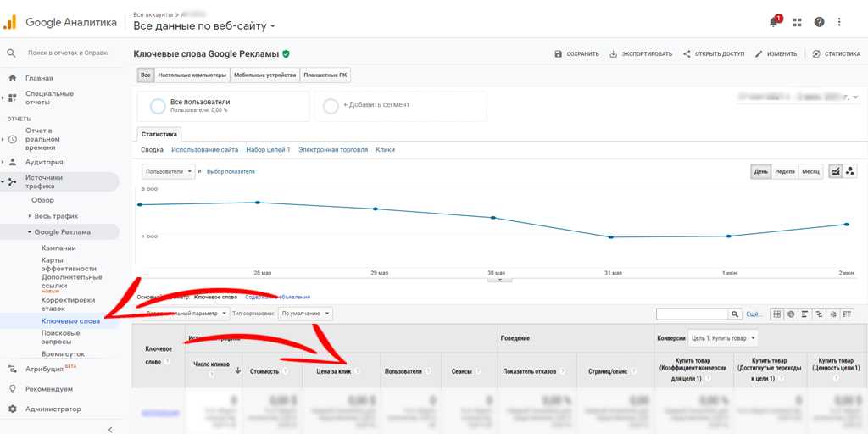Open the Электронная торговля tab
The image size is (868, 434).
point(332,150)
